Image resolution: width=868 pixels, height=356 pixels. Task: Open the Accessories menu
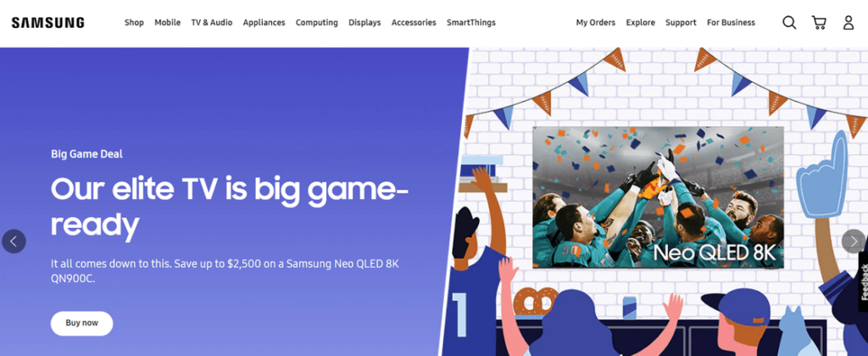click(x=414, y=23)
